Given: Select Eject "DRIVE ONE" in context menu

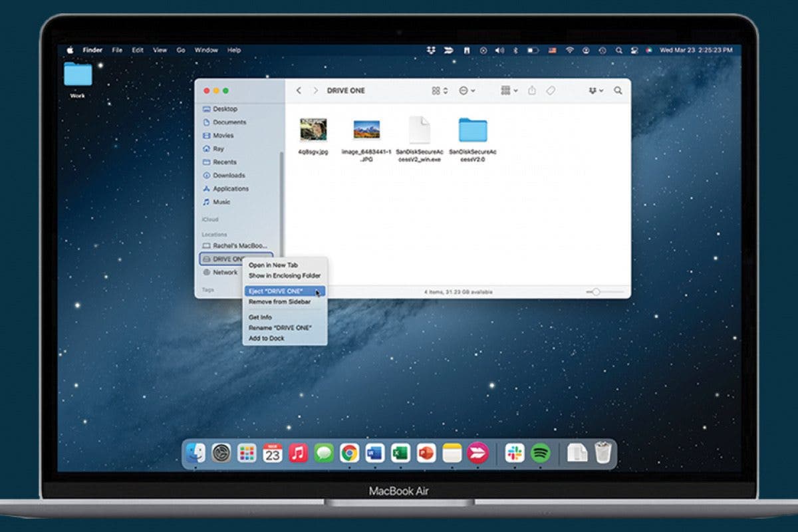Looking at the screenshot, I should [x=275, y=291].
